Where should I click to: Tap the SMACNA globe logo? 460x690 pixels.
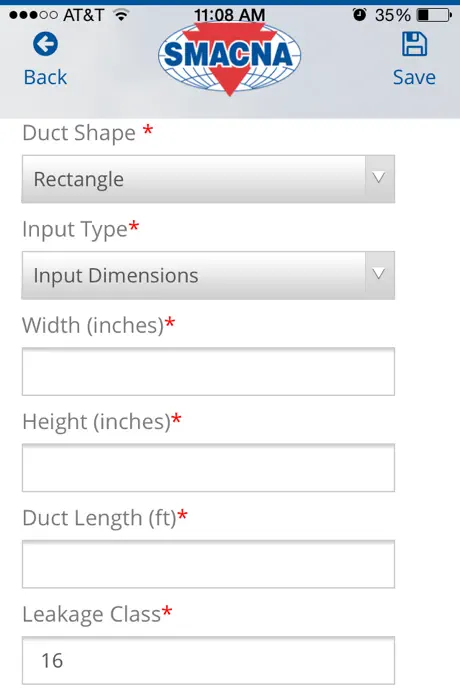(x=229, y=57)
